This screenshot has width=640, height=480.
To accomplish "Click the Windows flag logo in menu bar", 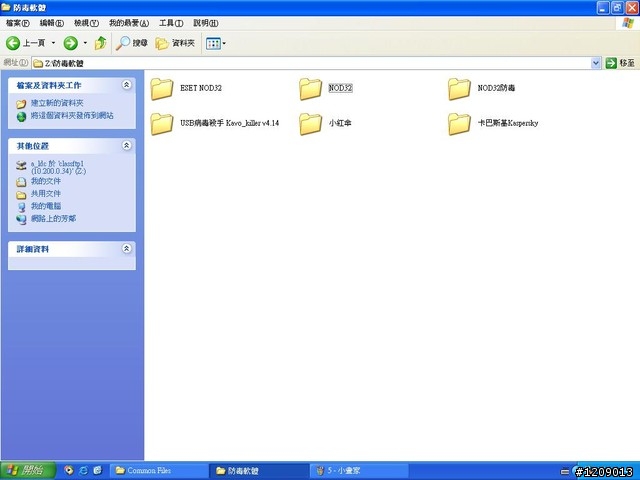I will click(628, 23).
